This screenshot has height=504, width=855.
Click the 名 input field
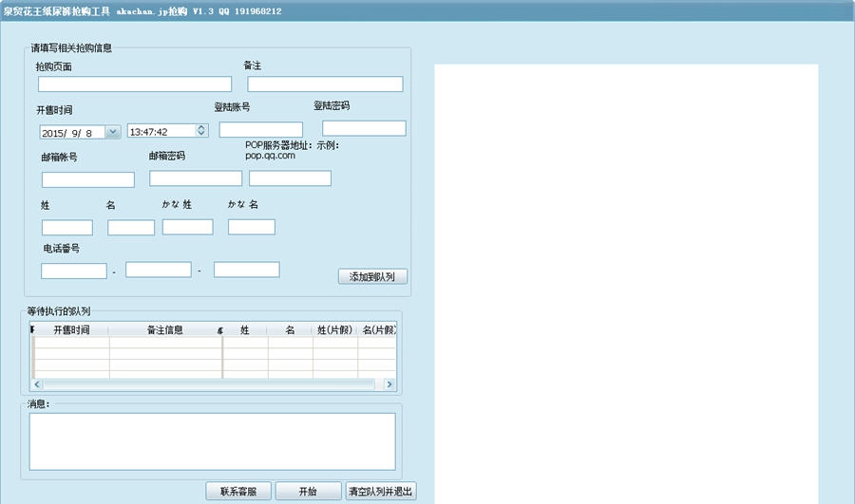tap(131, 228)
